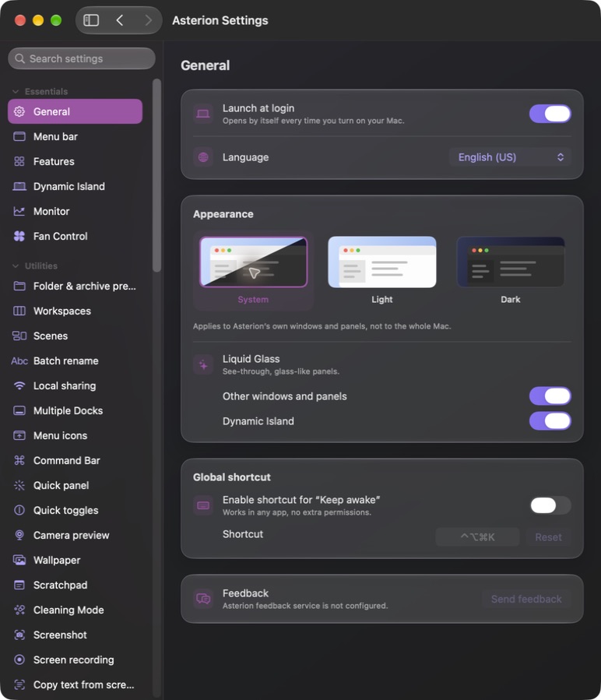Screen dimensions: 601x700
Task: Click the Keep awake keyboard icon
Action: [203, 505]
